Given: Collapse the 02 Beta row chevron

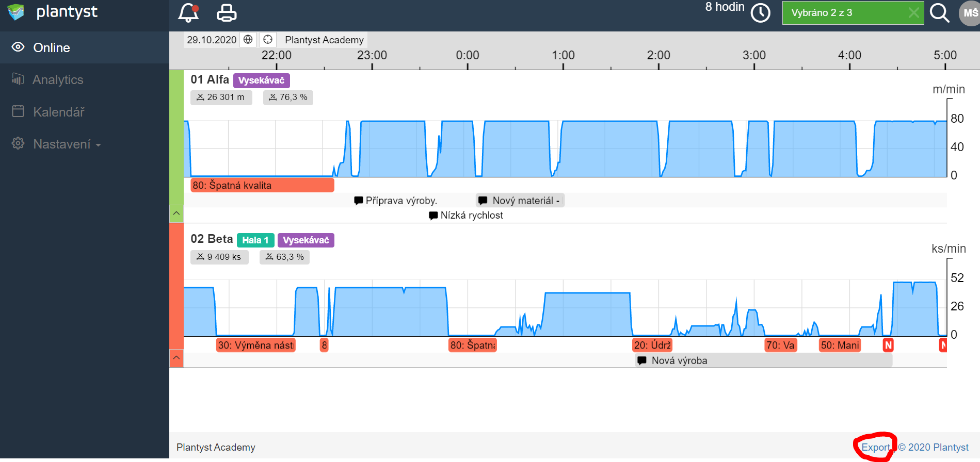Looking at the screenshot, I should [176, 357].
